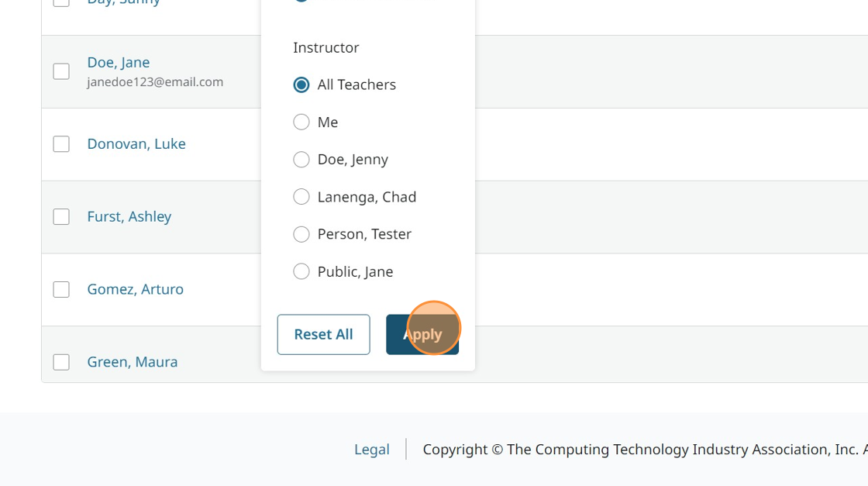Pick Lanenga, Chad as instructor

(301, 197)
